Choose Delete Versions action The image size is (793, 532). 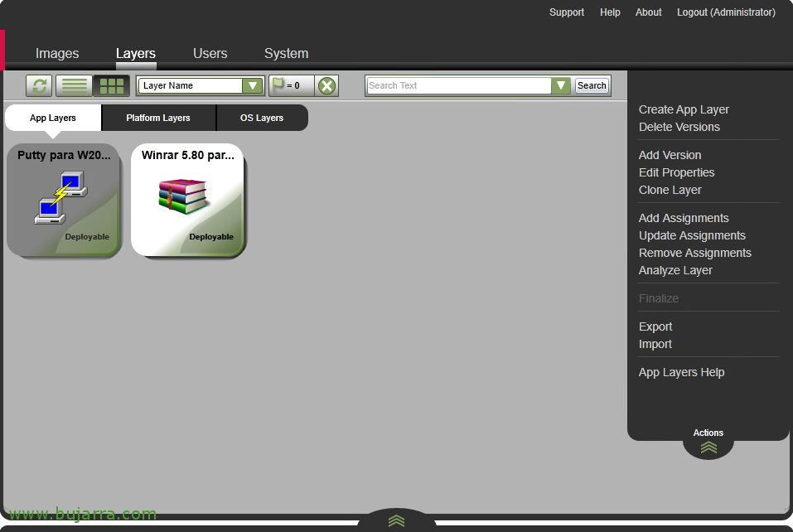point(679,127)
